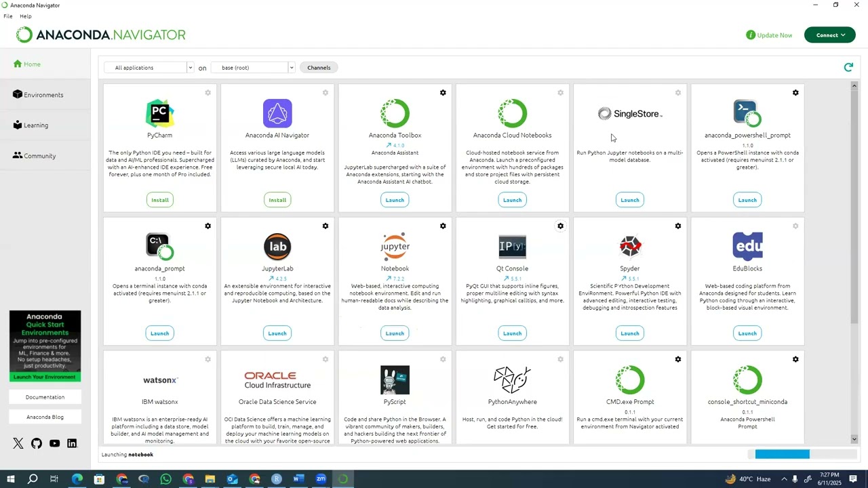Launch Spyder
Screen dimensions: 868x488
[x=630, y=333]
